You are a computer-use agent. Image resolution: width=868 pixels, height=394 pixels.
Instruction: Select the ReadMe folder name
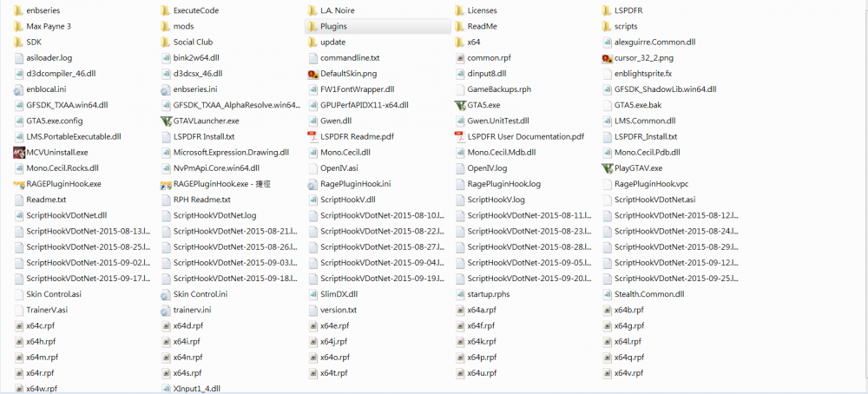(x=482, y=26)
